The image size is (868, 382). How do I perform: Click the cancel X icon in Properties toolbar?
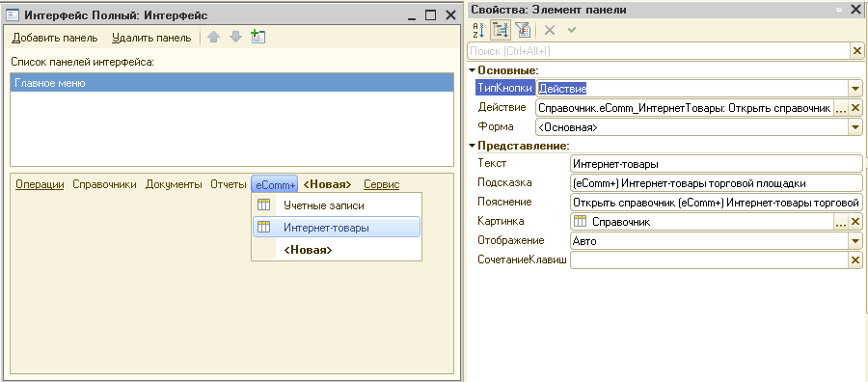549,30
